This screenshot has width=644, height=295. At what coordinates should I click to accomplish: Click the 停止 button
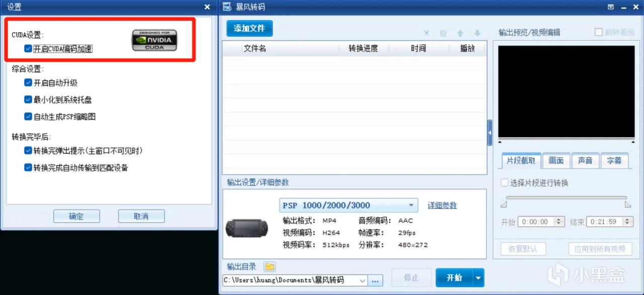[x=412, y=277]
